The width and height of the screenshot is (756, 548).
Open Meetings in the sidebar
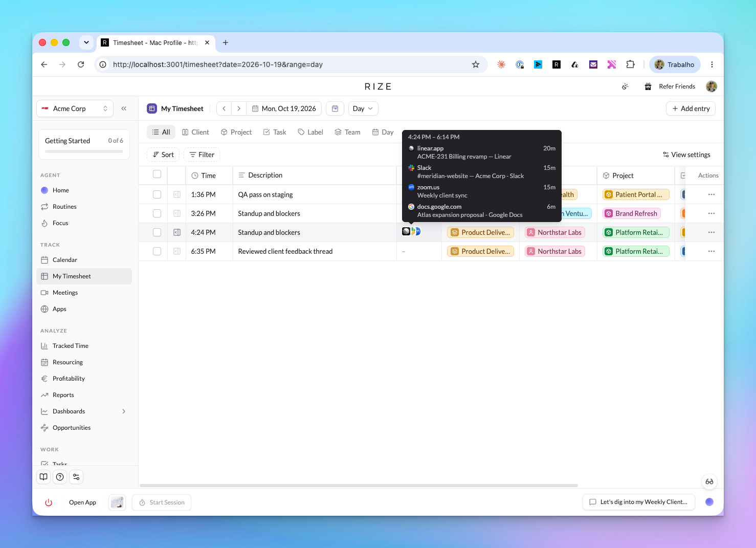pos(84,293)
